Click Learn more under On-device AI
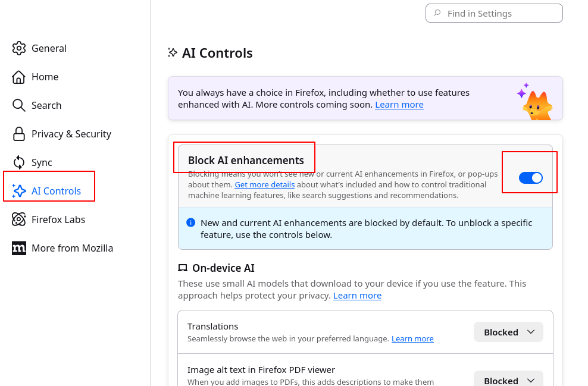This screenshot has width=588, height=386. click(357, 296)
